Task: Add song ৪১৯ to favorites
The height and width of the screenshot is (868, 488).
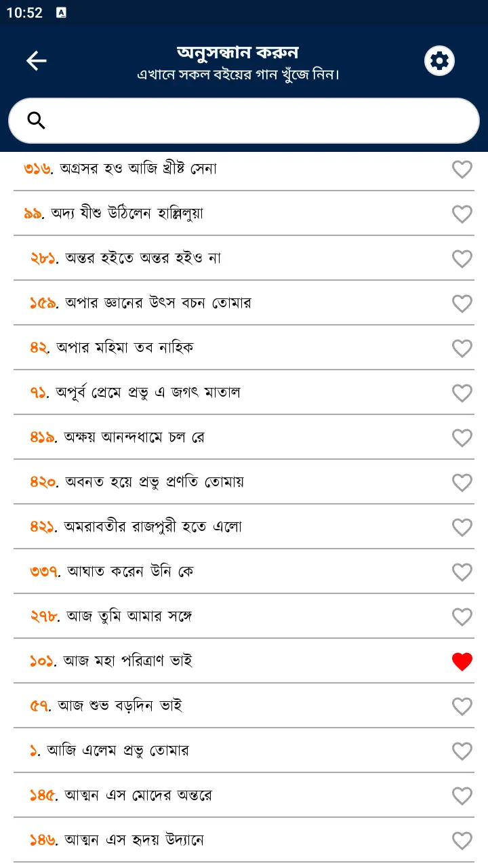Action: pos(462,437)
